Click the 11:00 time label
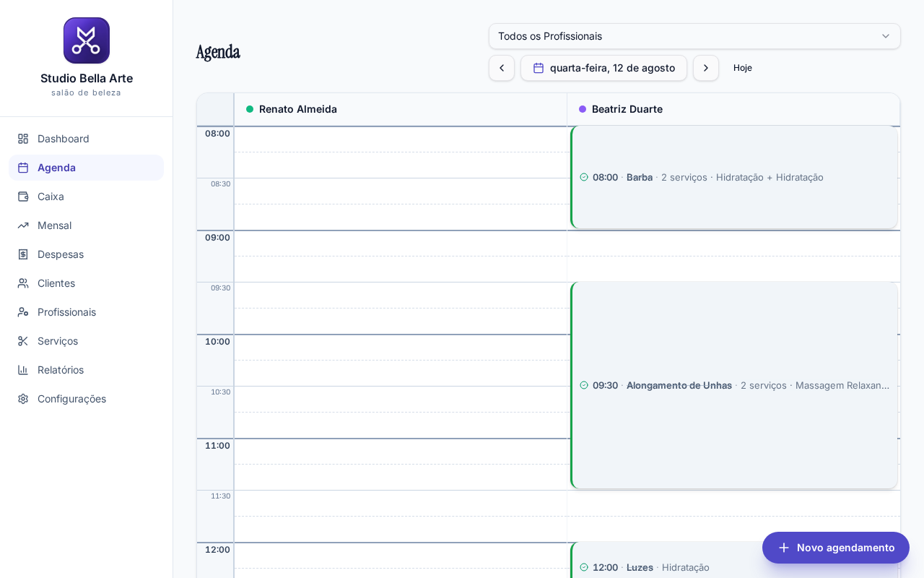This screenshot has height=578, width=924. (x=217, y=446)
